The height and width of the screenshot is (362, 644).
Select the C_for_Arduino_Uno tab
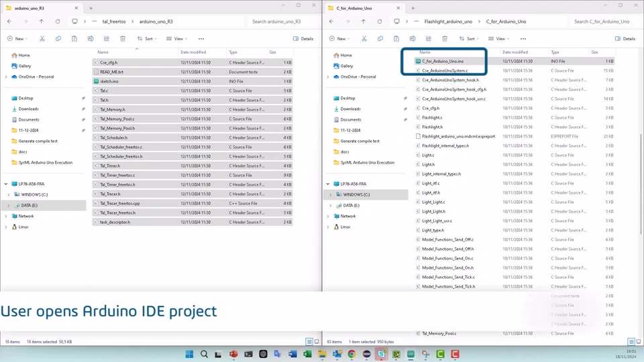tap(363, 8)
